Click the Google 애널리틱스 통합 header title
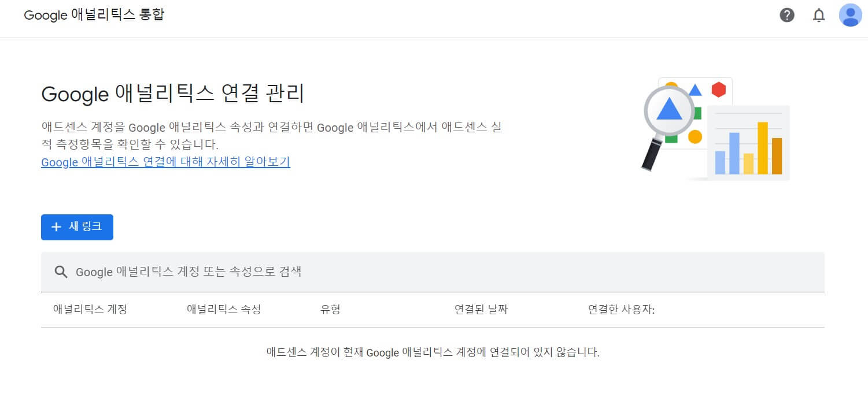The height and width of the screenshot is (420, 868). 94,15
